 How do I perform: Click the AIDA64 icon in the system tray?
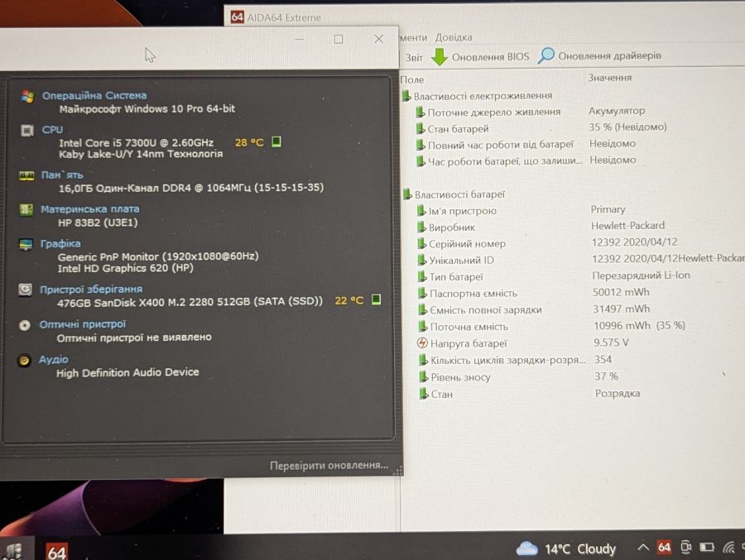click(664, 547)
